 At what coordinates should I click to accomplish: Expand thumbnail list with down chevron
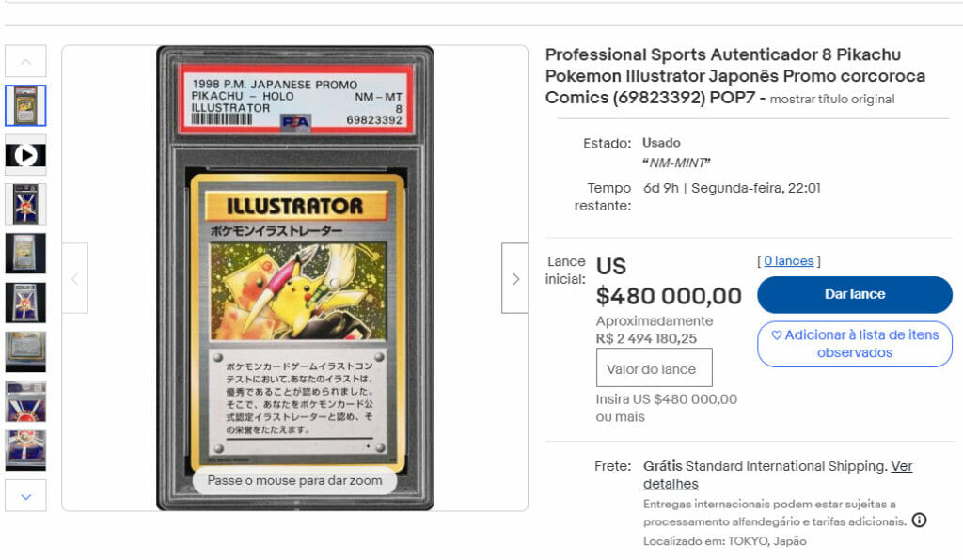(x=25, y=496)
